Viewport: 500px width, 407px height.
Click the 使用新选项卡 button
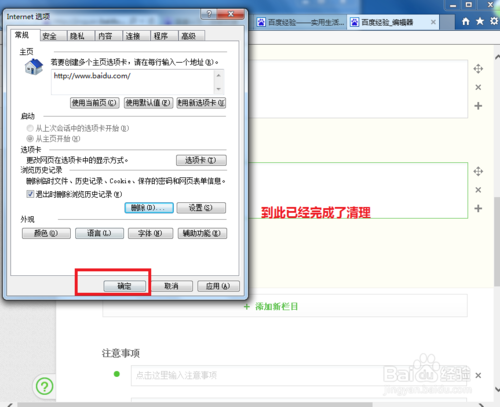coord(201,103)
